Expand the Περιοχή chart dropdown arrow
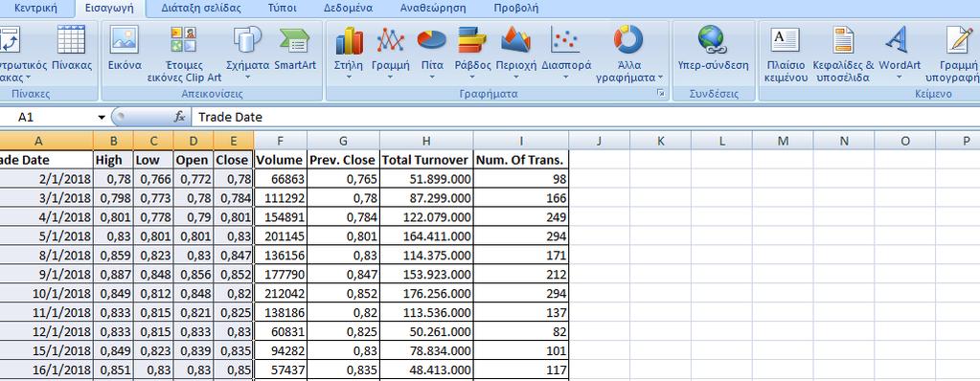Image resolution: width=980 pixels, height=381 pixels. (x=515, y=78)
